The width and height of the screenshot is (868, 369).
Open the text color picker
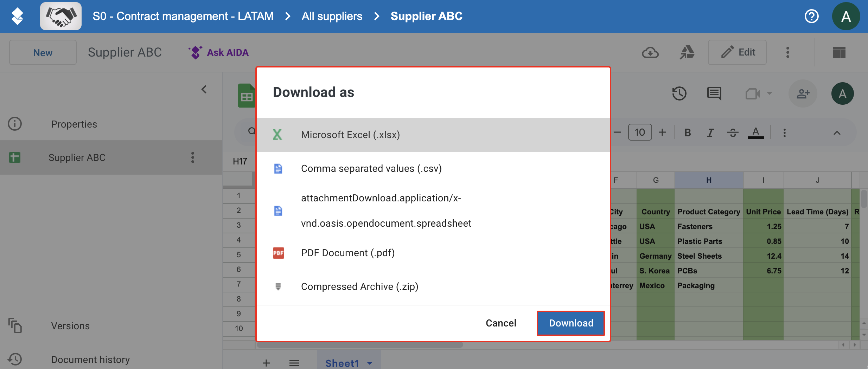click(x=756, y=132)
